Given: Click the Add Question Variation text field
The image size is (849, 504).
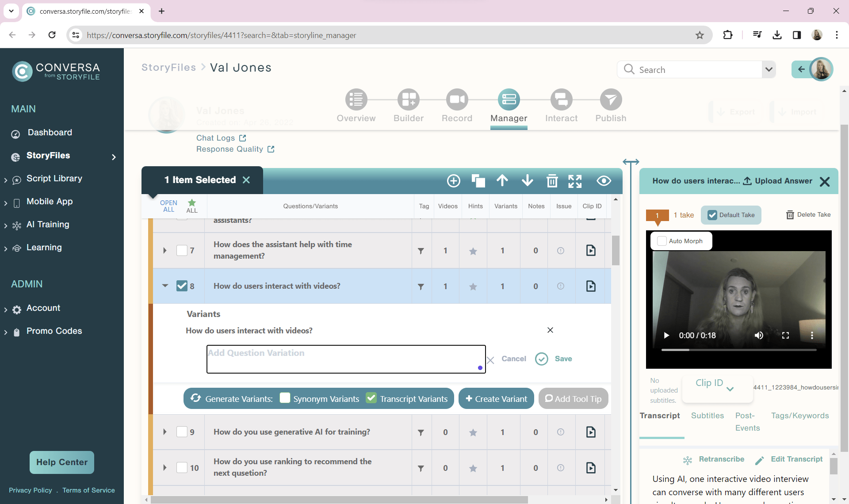Looking at the screenshot, I should [346, 359].
